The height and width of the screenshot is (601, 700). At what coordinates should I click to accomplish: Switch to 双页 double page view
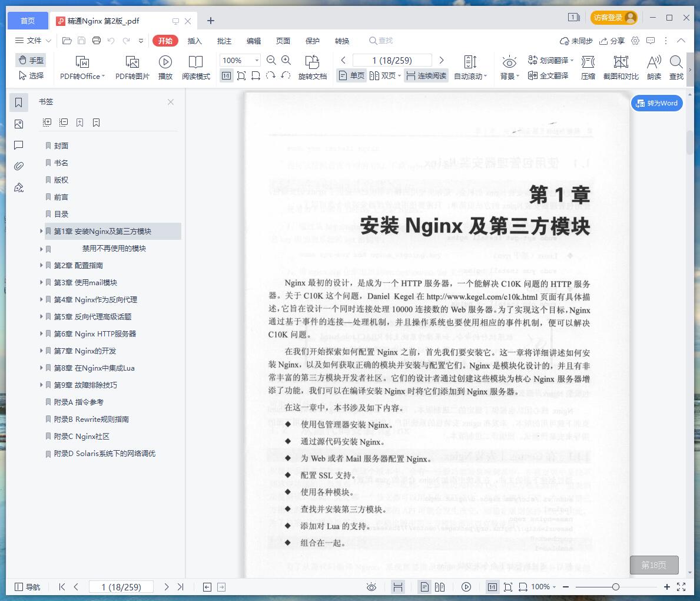[385, 75]
